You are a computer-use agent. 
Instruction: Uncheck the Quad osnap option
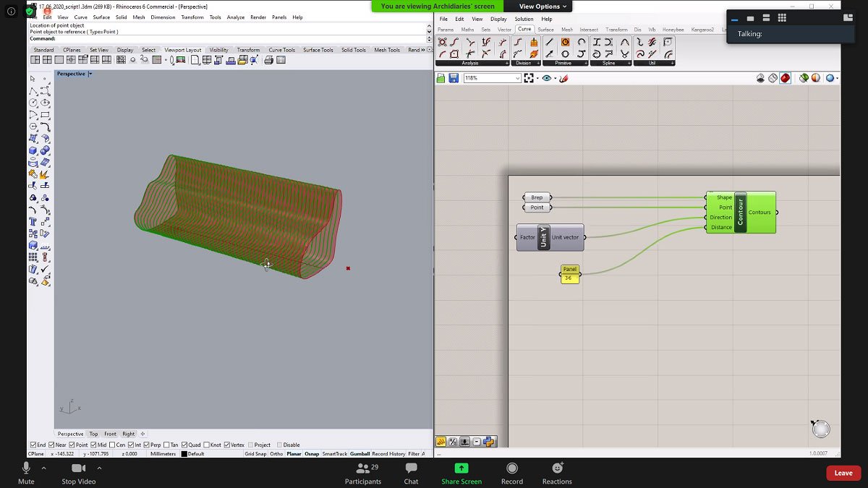(x=185, y=444)
